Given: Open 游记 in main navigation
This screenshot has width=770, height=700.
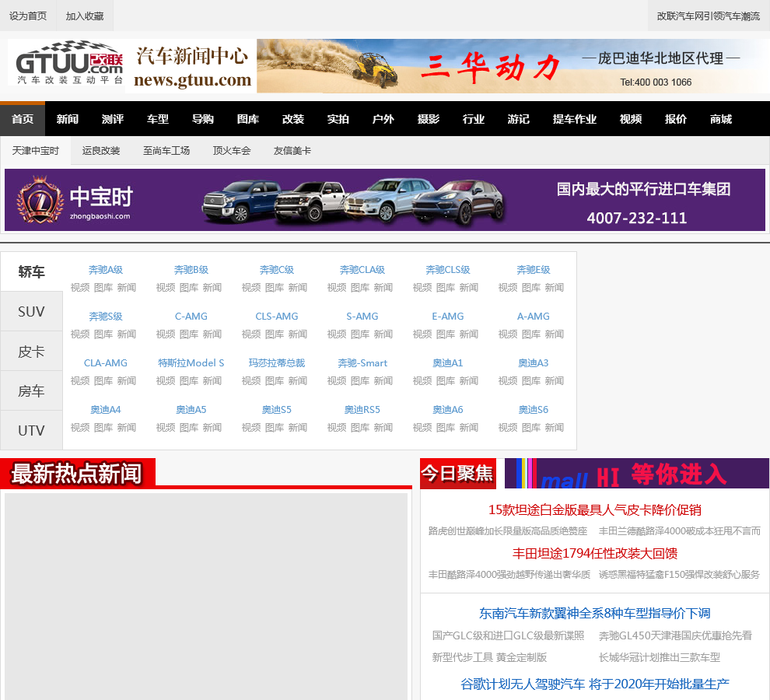Looking at the screenshot, I should (519, 119).
